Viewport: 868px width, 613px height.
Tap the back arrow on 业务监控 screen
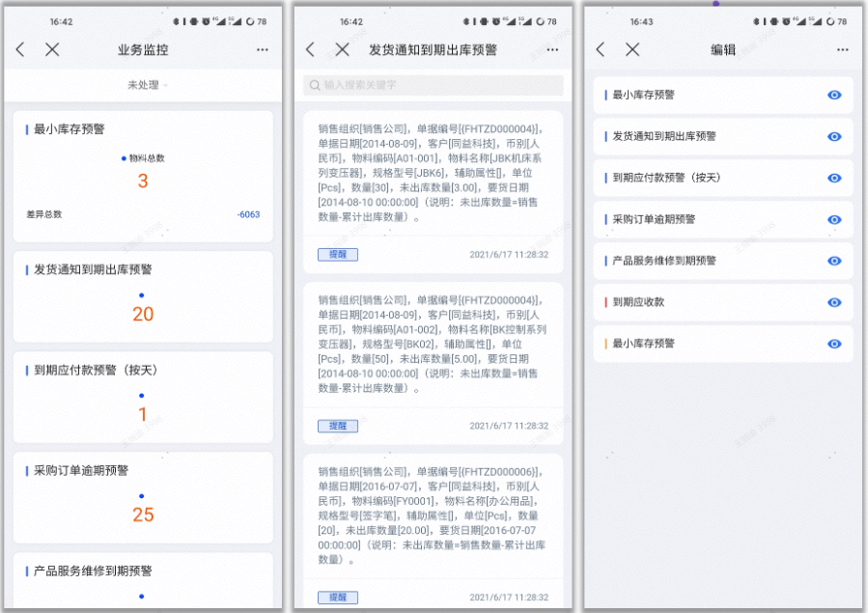pyautogui.click(x=20, y=49)
